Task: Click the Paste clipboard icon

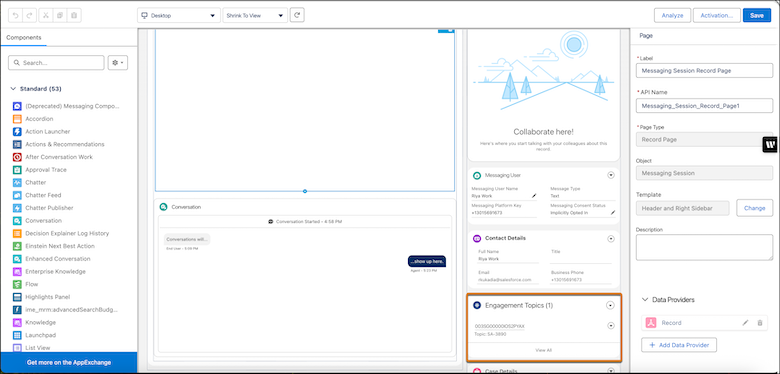Action: 74,15
